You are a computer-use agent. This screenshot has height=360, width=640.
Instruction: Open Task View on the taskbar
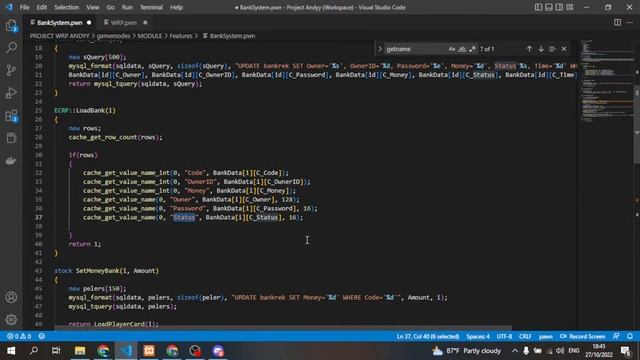coord(56,351)
